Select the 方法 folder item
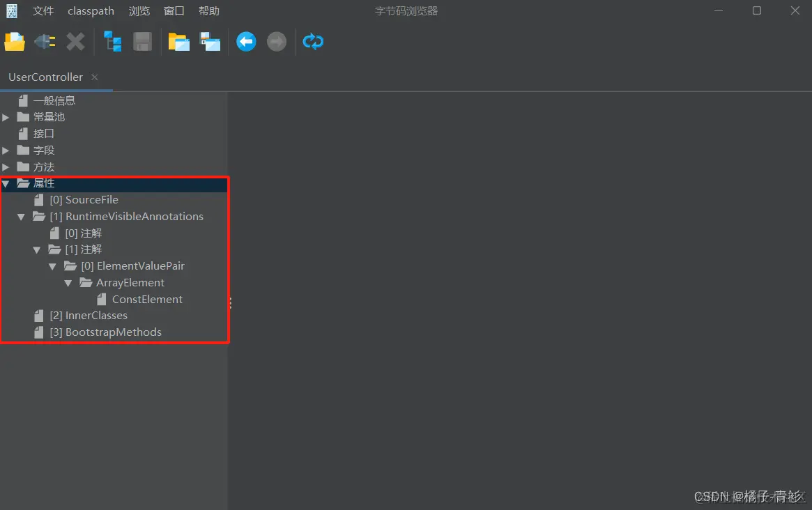The image size is (812, 510). pos(43,167)
